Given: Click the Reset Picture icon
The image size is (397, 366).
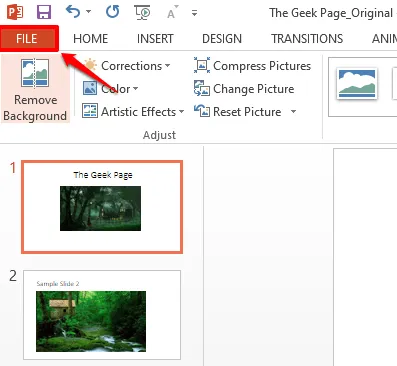Looking at the screenshot, I should tap(202, 111).
